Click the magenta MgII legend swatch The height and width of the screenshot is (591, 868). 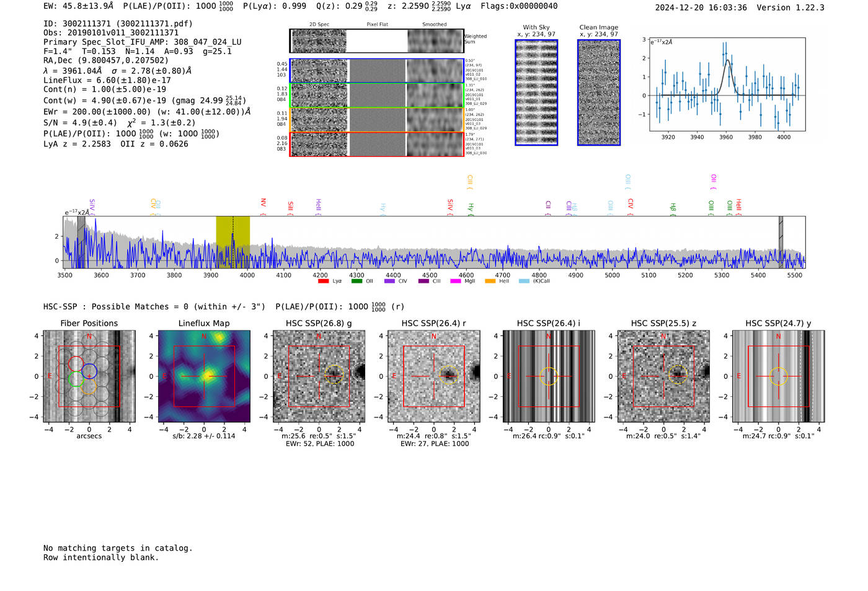tap(456, 281)
